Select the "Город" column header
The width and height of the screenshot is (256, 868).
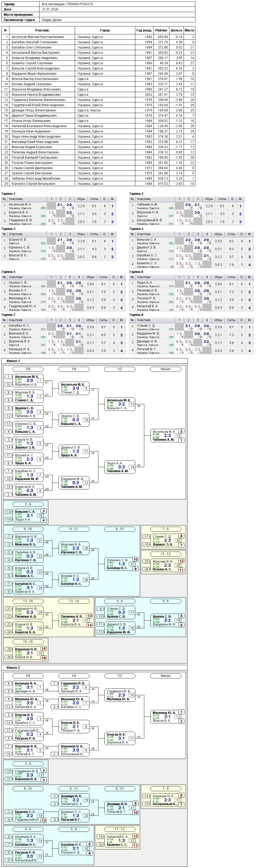[105, 30]
